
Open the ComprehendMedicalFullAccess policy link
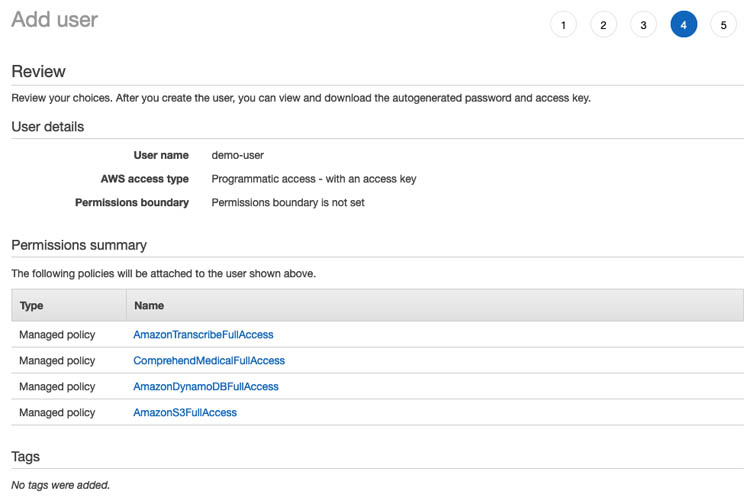click(209, 360)
